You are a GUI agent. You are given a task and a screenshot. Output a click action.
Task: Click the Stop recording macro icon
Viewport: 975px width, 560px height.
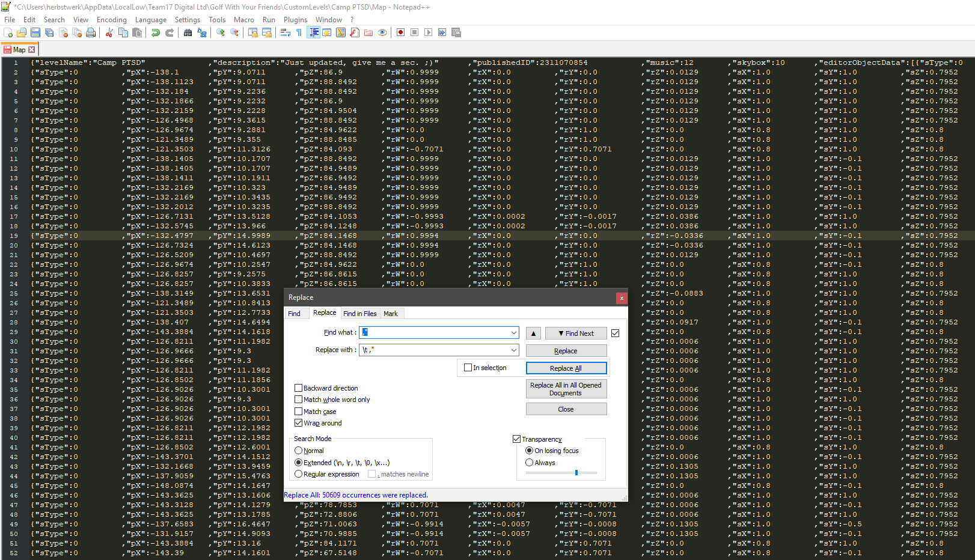click(x=415, y=32)
